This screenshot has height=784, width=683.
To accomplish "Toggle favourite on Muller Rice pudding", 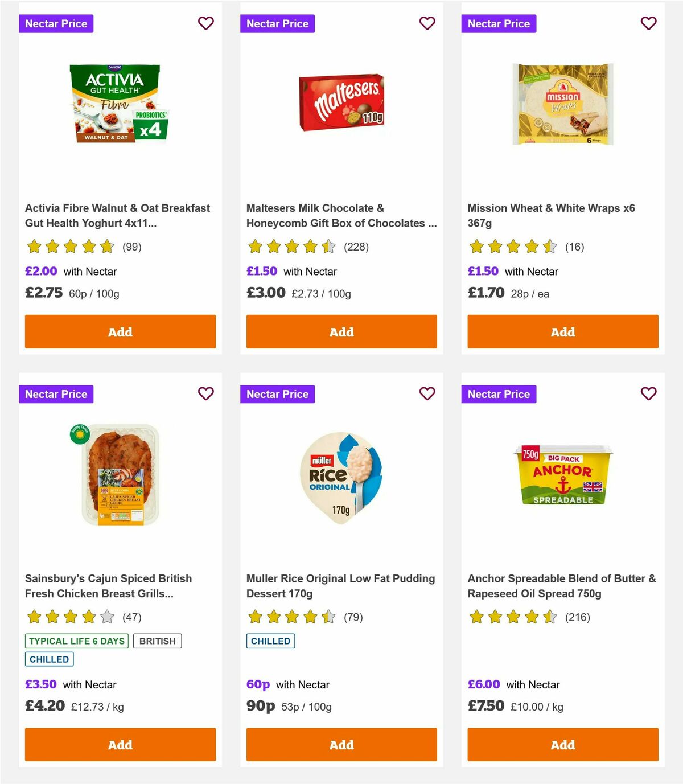I will pos(427,393).
